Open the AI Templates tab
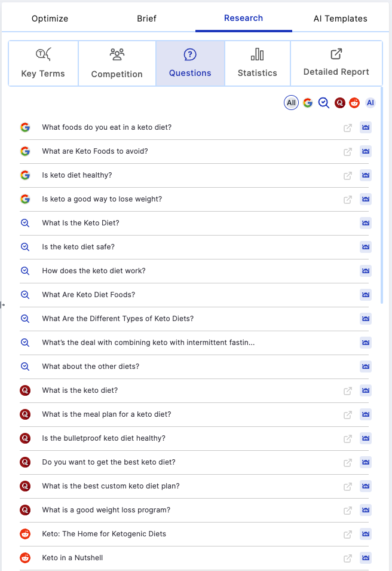 pos(341,18)
